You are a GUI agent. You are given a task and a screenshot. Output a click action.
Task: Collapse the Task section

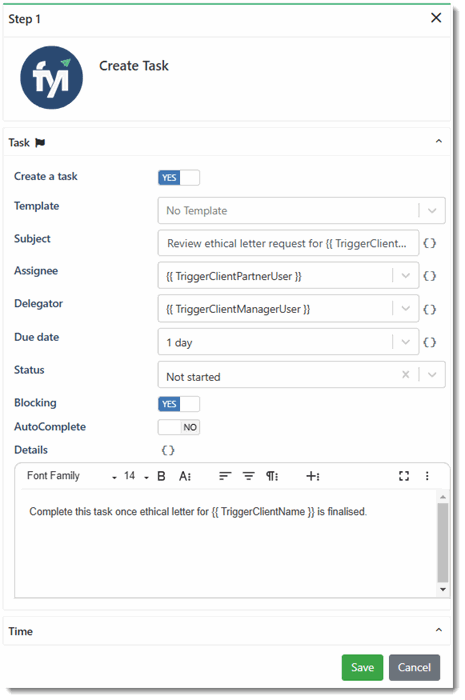(x=439, y=142)
